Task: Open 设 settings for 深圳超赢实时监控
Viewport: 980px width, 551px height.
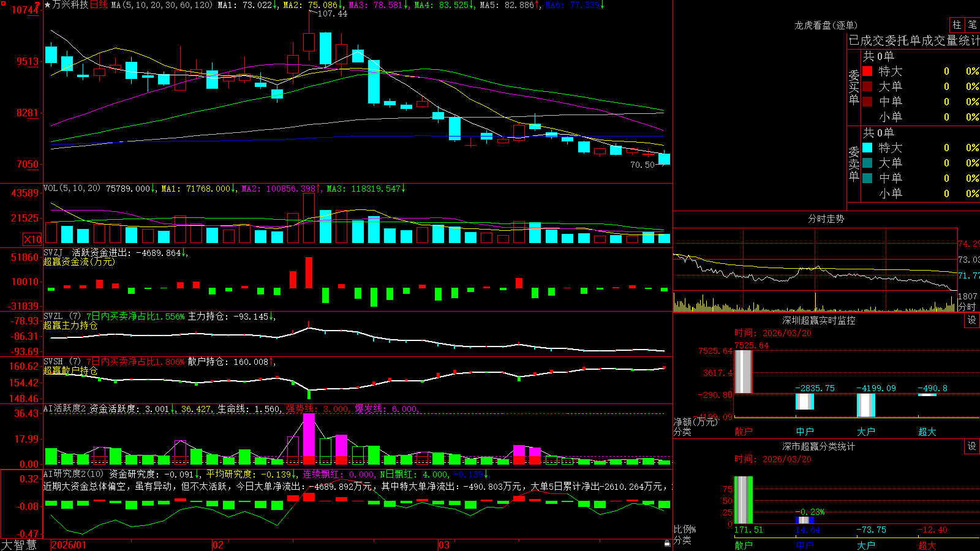Action: pyautogui.click(x=972, y=320)
